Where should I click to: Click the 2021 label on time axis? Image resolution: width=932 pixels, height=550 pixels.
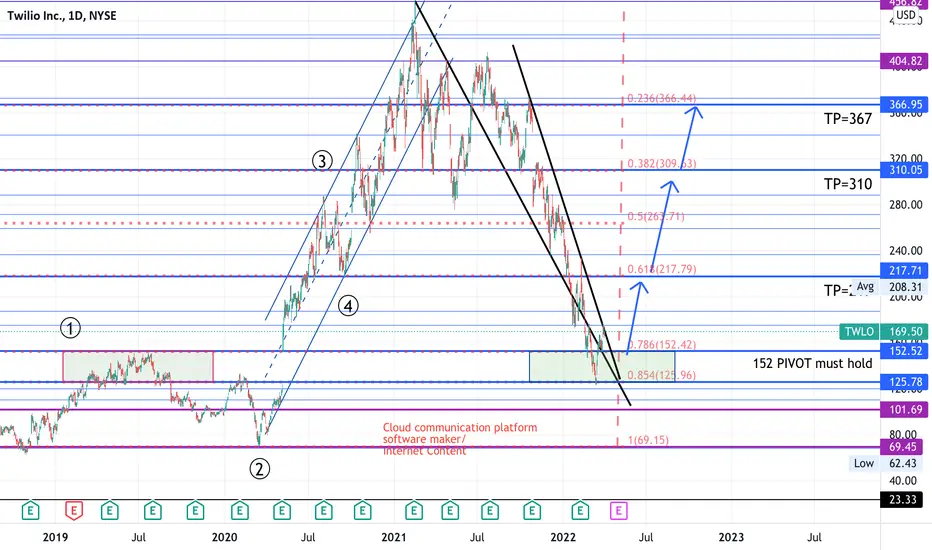[393, 538]
